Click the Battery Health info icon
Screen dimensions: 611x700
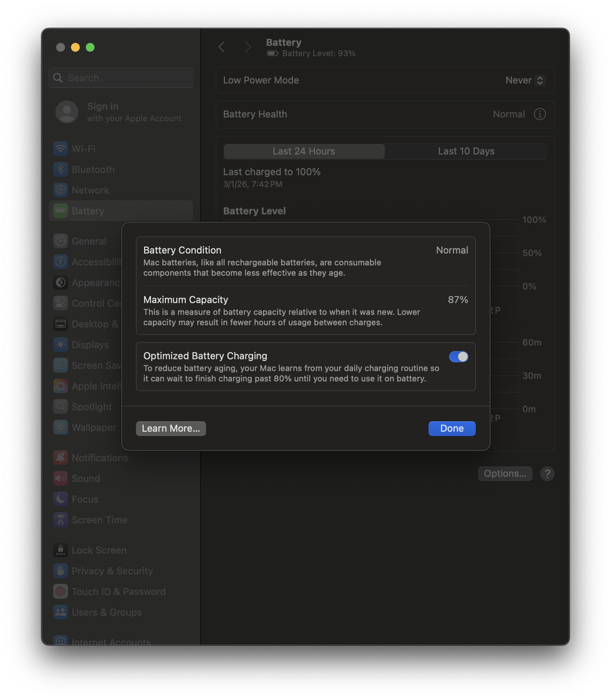coord(540,114)
